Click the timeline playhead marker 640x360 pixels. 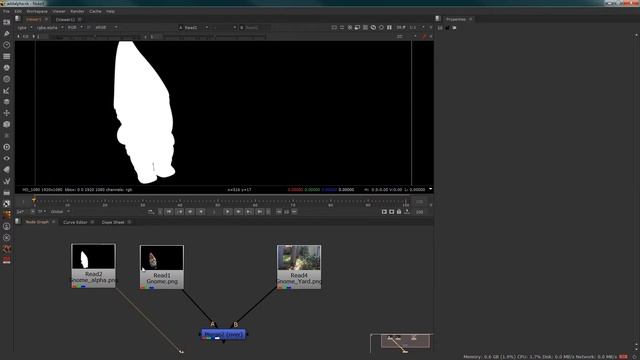[x=34, y=200]
